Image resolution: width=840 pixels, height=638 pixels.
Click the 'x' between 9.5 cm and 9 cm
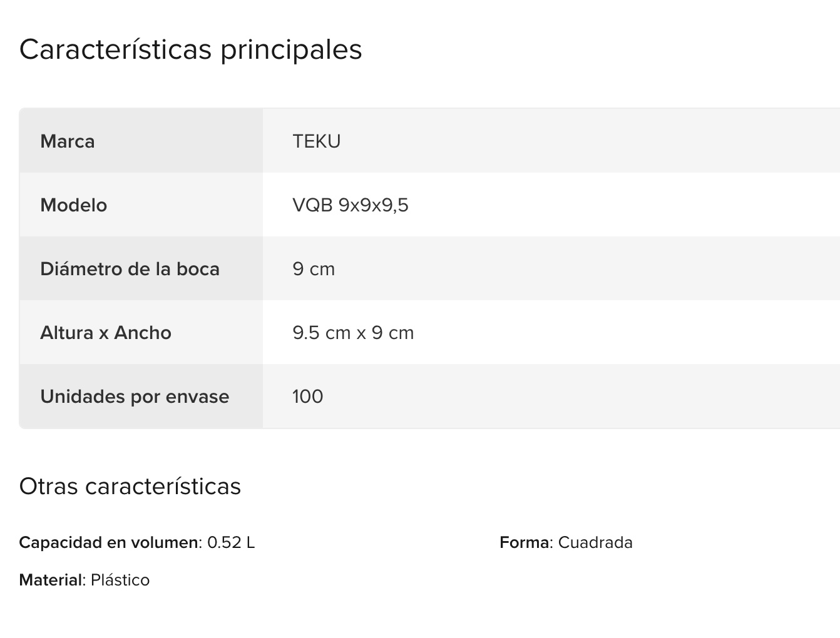pyautogui.click(x=361, y=333)
